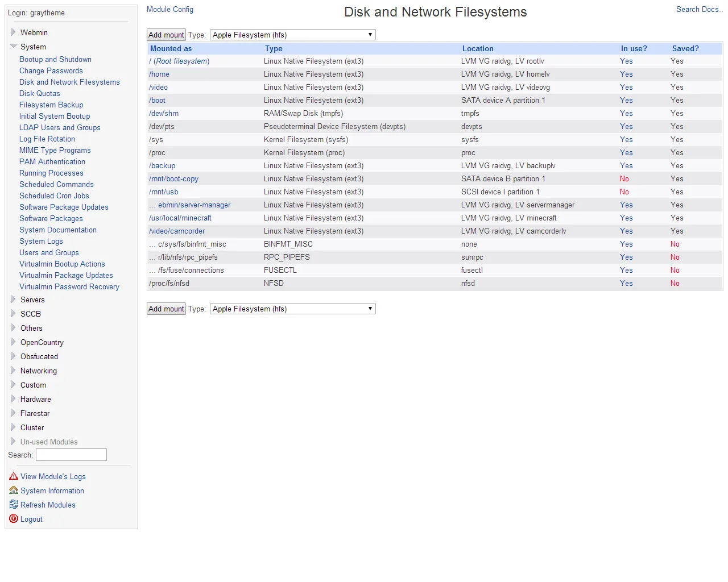Expand the Servers section
This screenshot has height=582, width=728.
pos(14,300)
